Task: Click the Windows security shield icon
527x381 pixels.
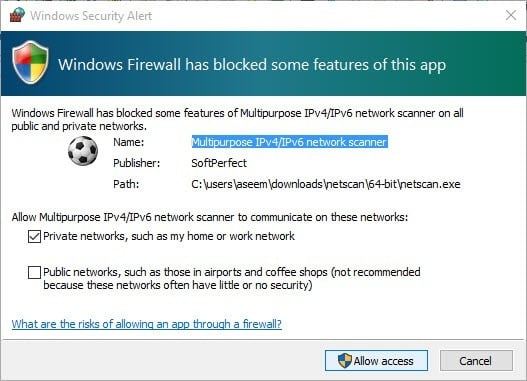Action: click(30, 62)
